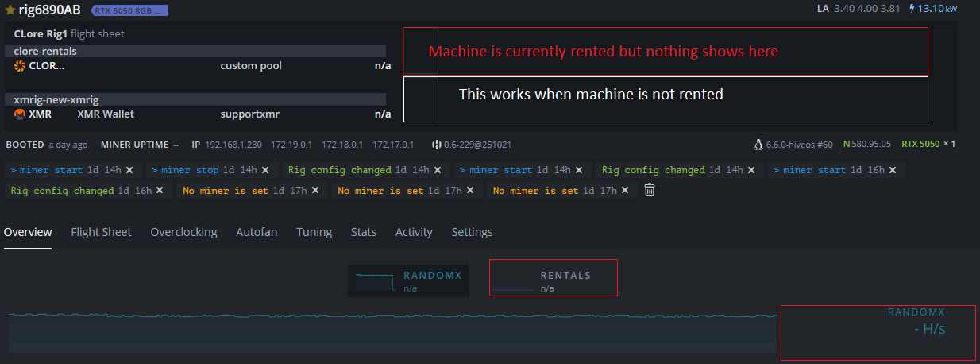Click the orange XMR Monero coin icon

tap(20, 114)
